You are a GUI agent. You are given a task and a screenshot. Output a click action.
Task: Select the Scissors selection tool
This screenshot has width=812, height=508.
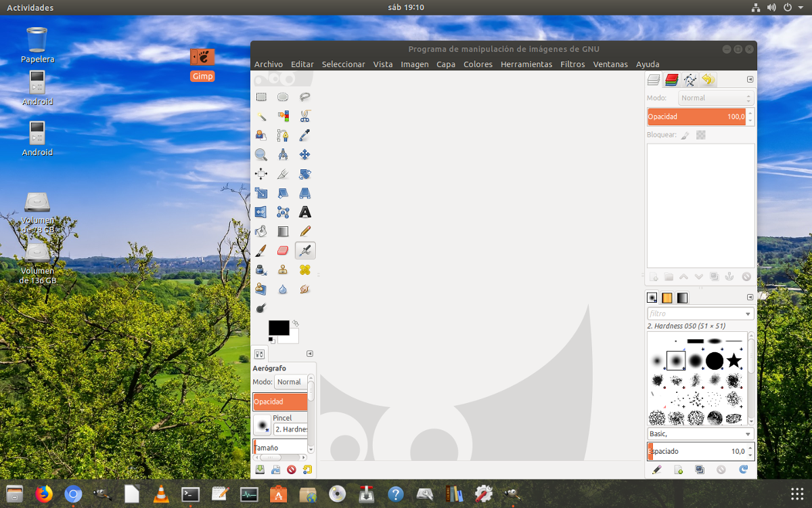click(304, 116)
